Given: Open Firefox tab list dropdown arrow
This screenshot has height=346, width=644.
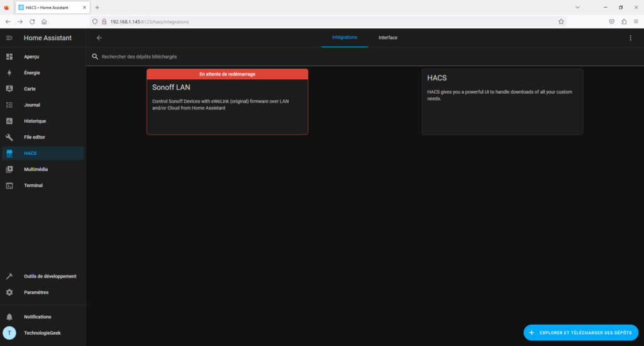Looking at the screenshot, I should [577, 8].
